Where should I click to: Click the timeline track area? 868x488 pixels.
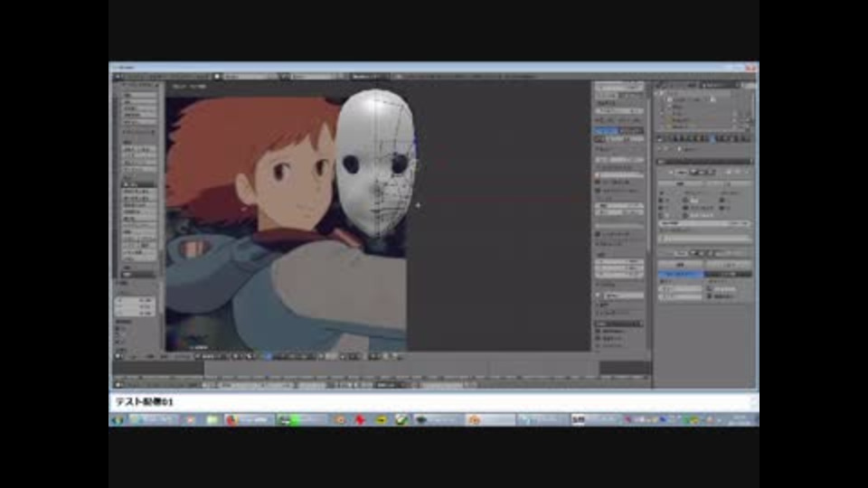point(382,369)
